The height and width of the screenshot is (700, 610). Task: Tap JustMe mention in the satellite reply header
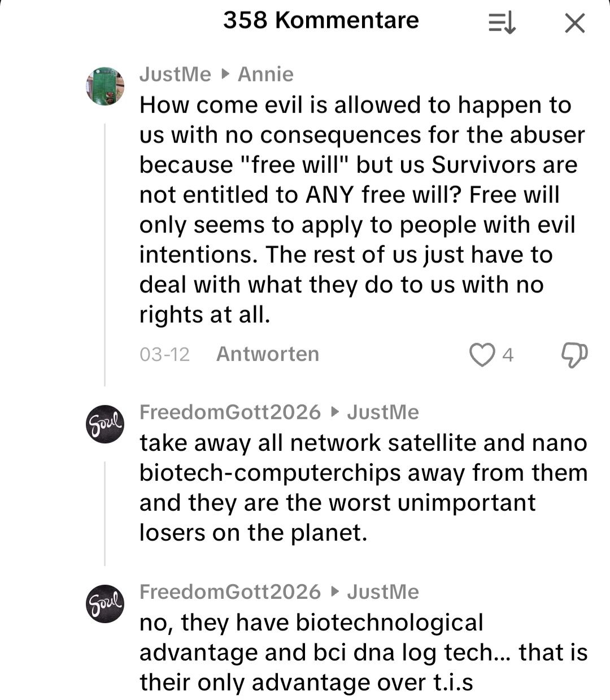pyautogui.click(x=383, y=412)
